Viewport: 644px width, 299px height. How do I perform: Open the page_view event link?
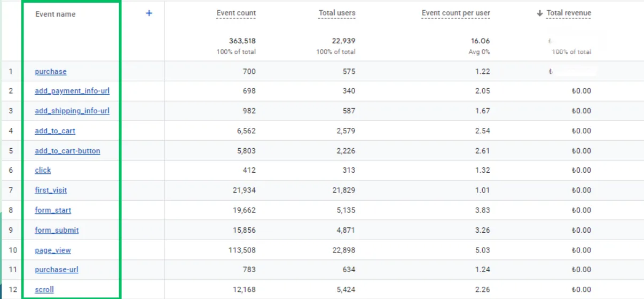coord(53,250)
